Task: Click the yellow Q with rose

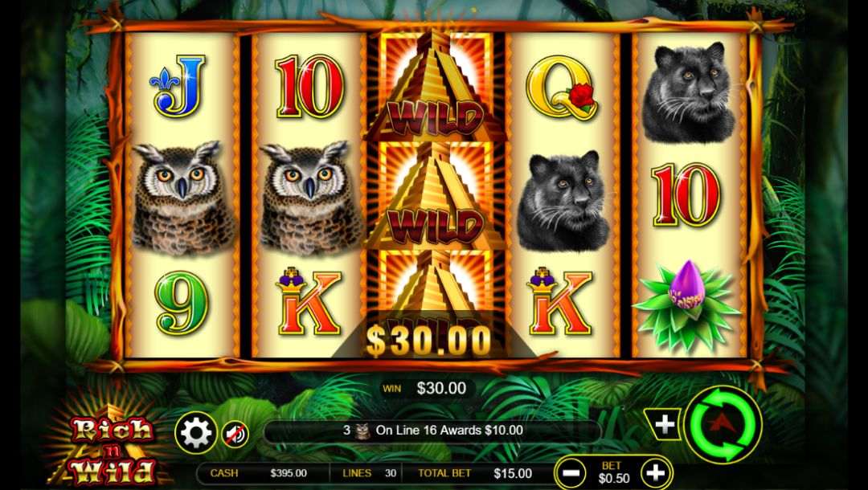Action: [560, 87]
